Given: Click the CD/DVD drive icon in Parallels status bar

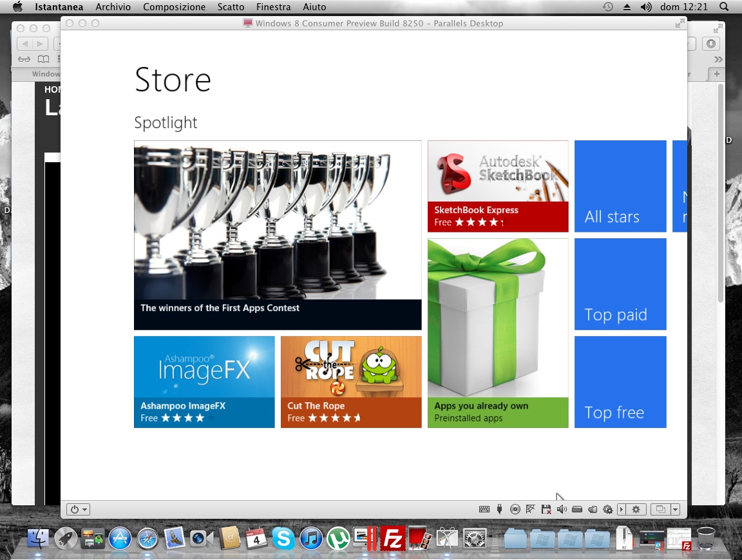Looking at the screenshot, I should pos(515,509).
